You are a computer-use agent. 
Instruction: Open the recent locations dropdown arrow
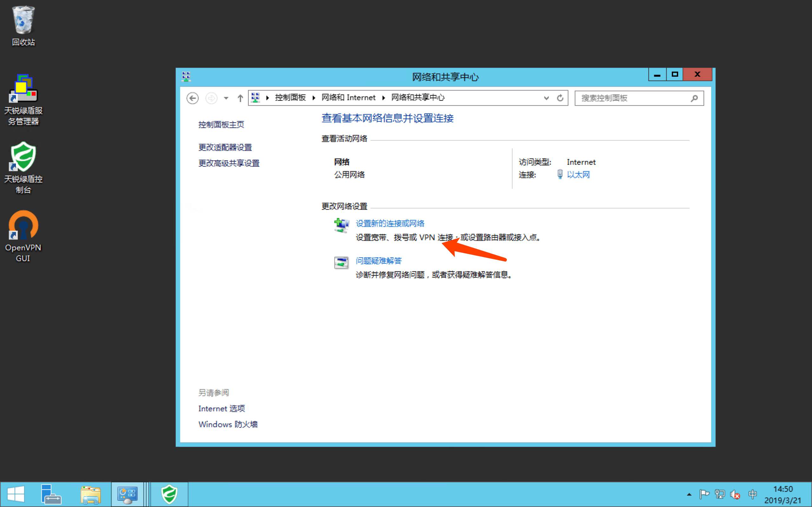point(226,98)
